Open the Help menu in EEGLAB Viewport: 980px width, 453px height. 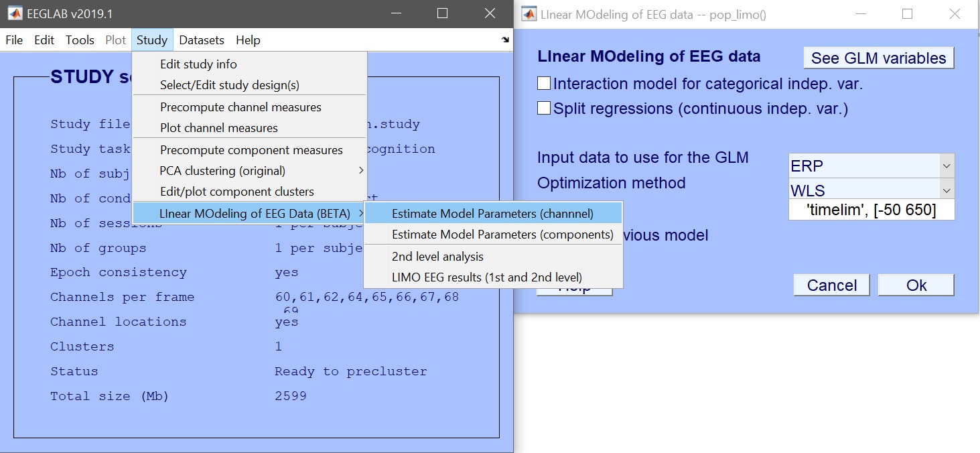(x=248, y=40)
